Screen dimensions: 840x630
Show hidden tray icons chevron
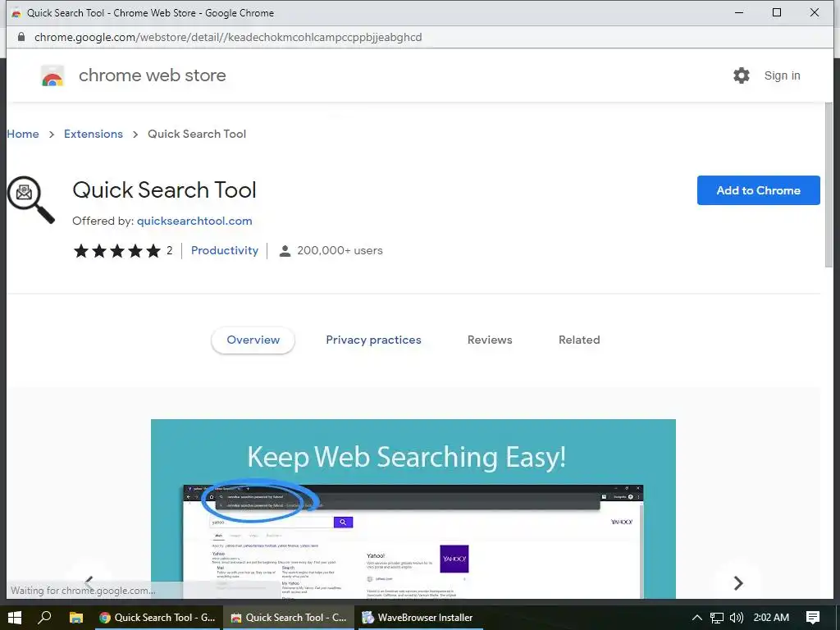pyautogui.click(x=696, y=618)
